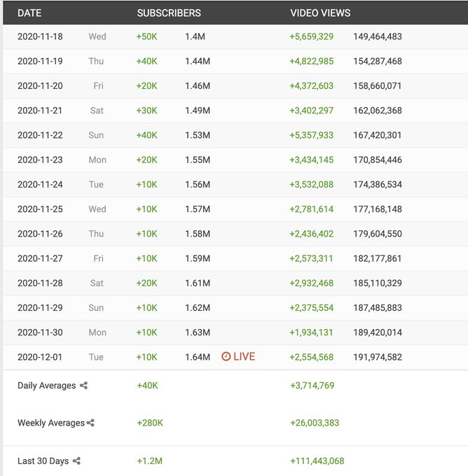The height and width of the screenshot is (476, 468).
Task: Click the date 2020-11-18
Action: pos(40,36)
